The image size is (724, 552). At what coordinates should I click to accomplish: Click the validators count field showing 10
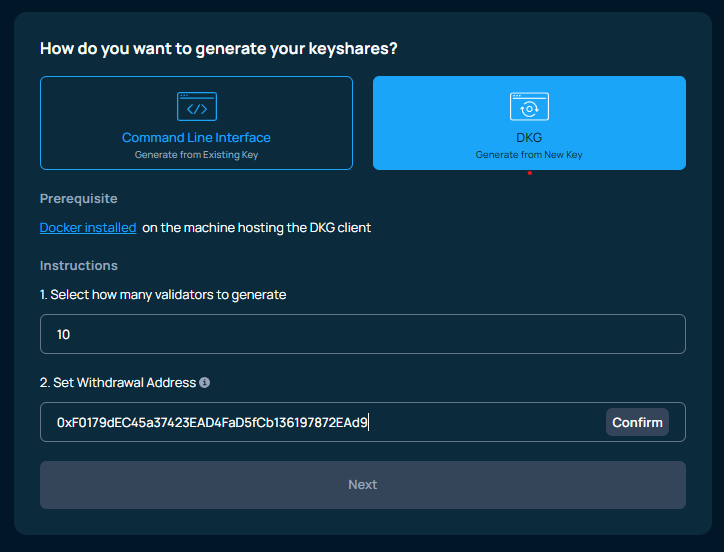click(363, 334)
